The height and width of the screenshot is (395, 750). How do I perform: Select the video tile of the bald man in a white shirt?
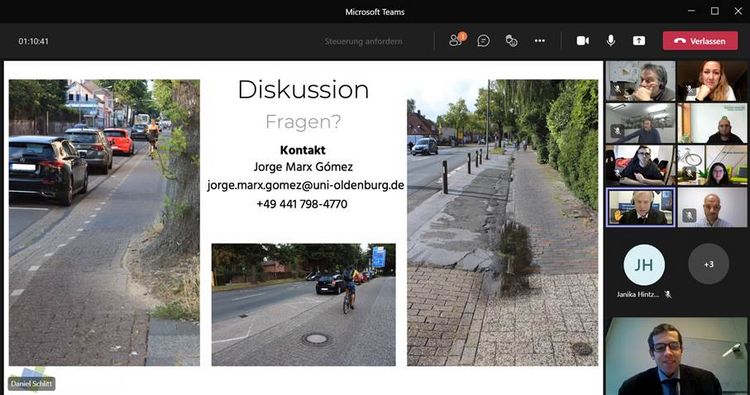pos(712,207)
